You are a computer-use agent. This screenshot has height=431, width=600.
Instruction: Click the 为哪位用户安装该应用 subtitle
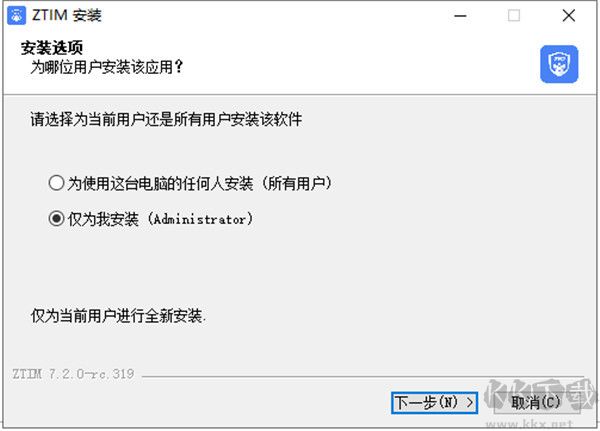[x=107, y=67]
